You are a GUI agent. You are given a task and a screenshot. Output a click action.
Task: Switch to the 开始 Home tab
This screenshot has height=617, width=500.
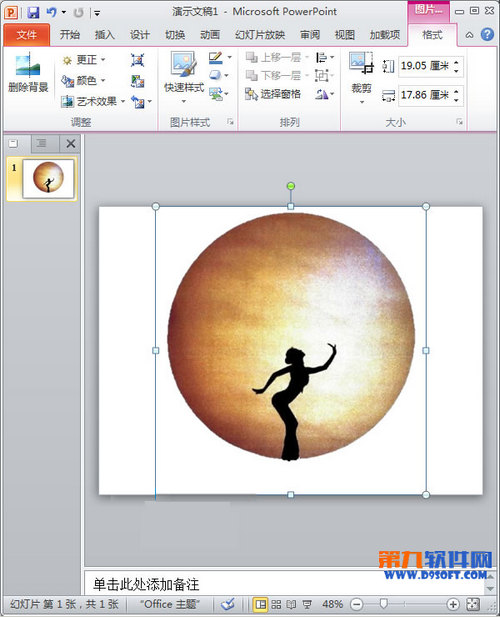(70, 35)
